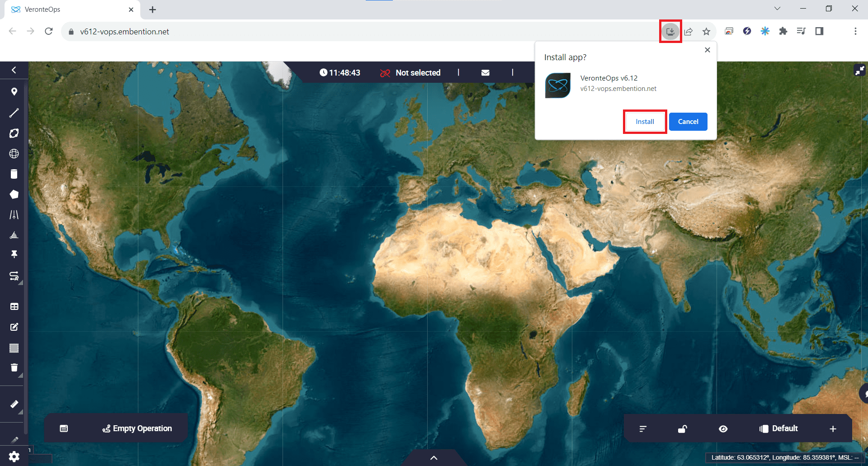Toggle the unlocked padlock icon
The height and width of the screenshot is (466, 868).
(x=682, y=429)
